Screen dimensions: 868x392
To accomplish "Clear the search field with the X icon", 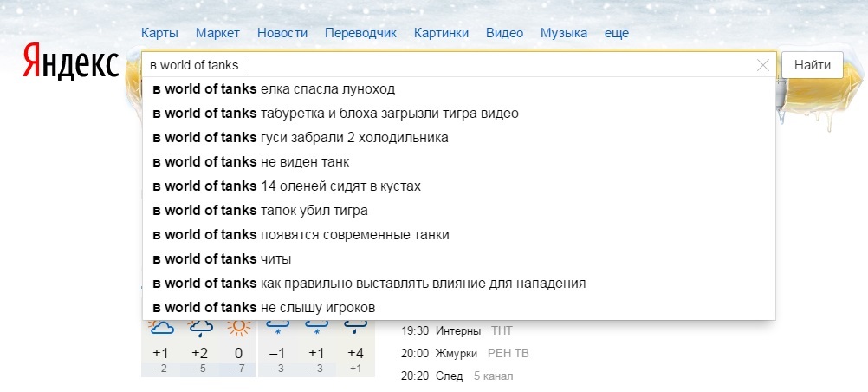I will (x=763, y=65).
